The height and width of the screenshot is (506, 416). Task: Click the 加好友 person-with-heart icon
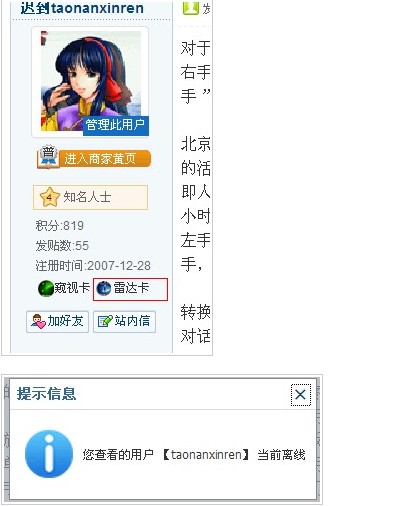pos(38,321)
